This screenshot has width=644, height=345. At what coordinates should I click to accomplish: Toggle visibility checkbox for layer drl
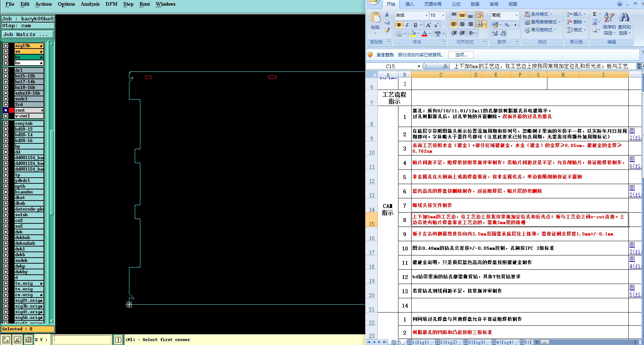6,70
